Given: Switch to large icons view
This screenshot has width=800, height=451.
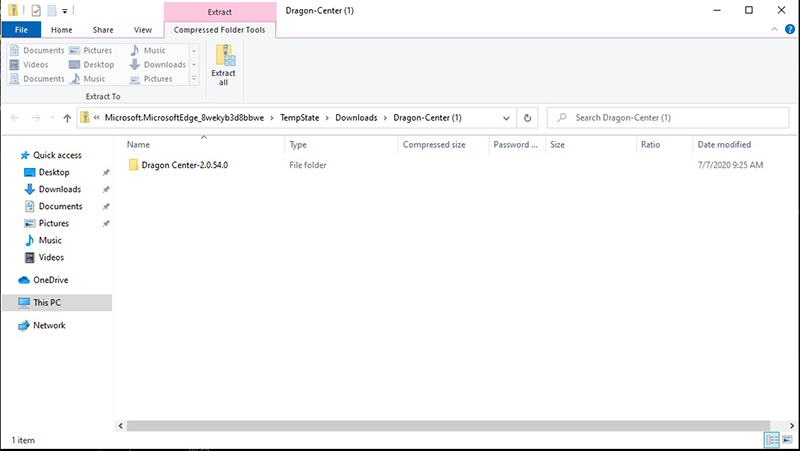Looking at the screenshot, I should (788, 440).
